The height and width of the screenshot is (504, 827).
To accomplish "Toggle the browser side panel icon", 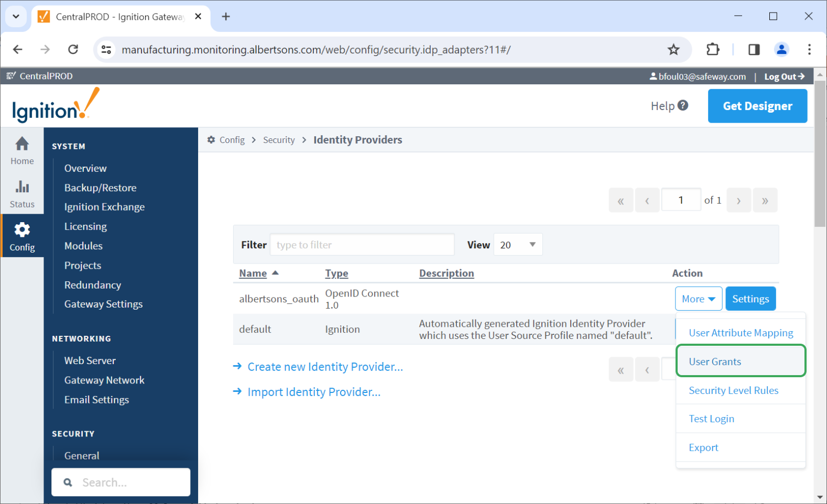I will tap(754, 50).
